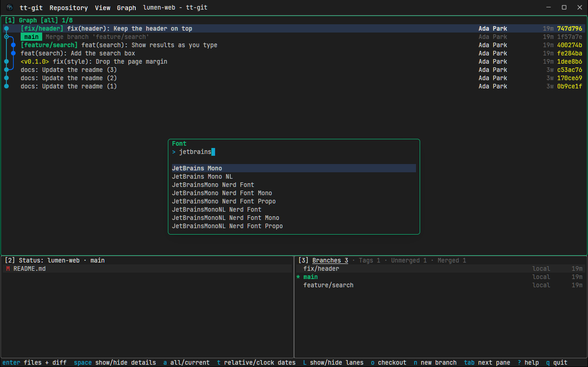Image resolution: width=588 pixels, height=367 pixels.
Task: Click the new branch hint
Action: (435, 363)
